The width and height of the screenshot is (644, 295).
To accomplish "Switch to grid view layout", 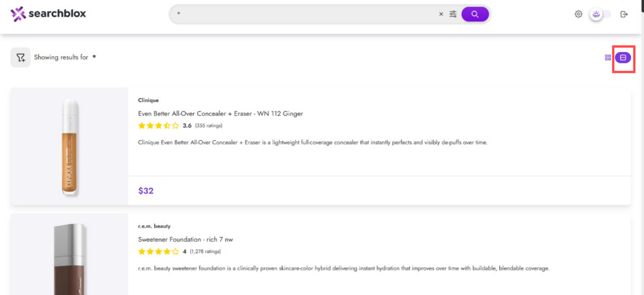I will (x=608, y=58).
